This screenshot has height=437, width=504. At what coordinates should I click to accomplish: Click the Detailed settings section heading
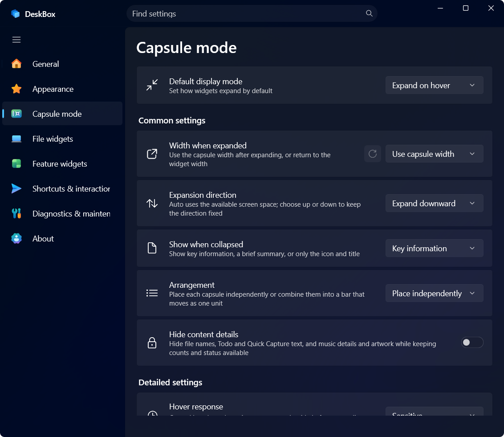(x=171, y=382)
